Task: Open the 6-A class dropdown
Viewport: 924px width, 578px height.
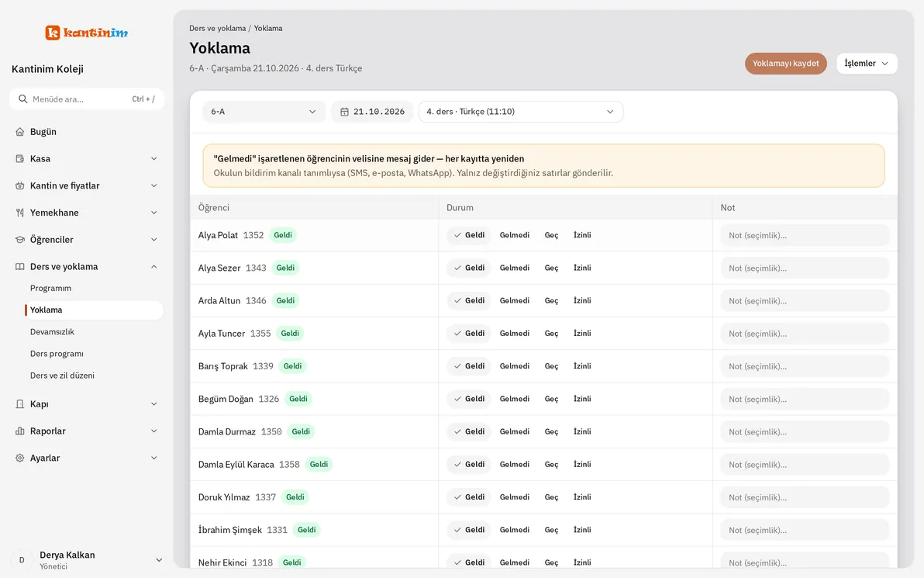Action: click(x=264, y=112)
